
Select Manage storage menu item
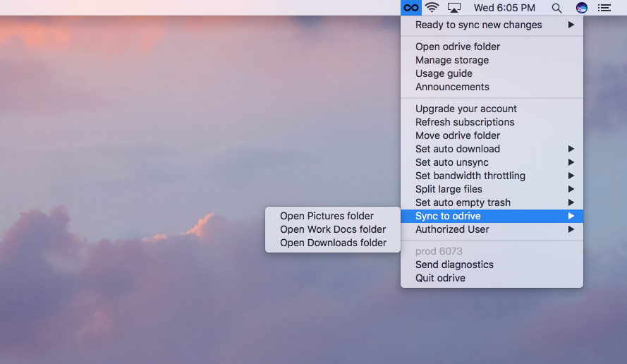(452, 60)
